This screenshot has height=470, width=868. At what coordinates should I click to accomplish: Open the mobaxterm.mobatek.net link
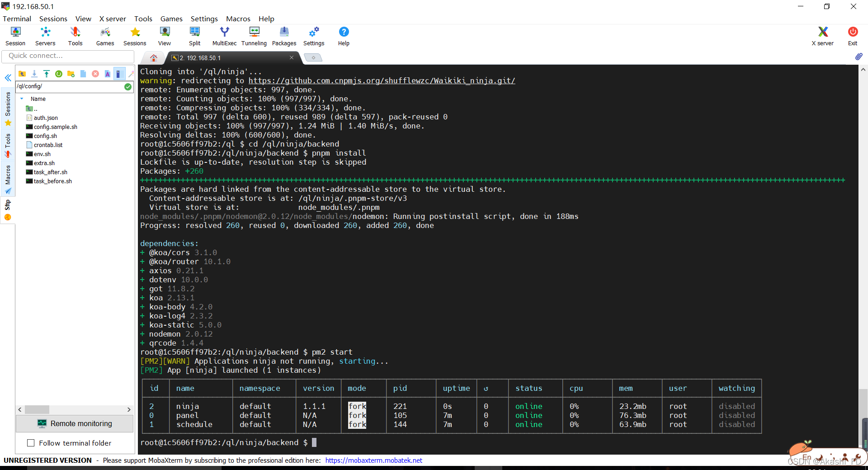coord(373,460)
